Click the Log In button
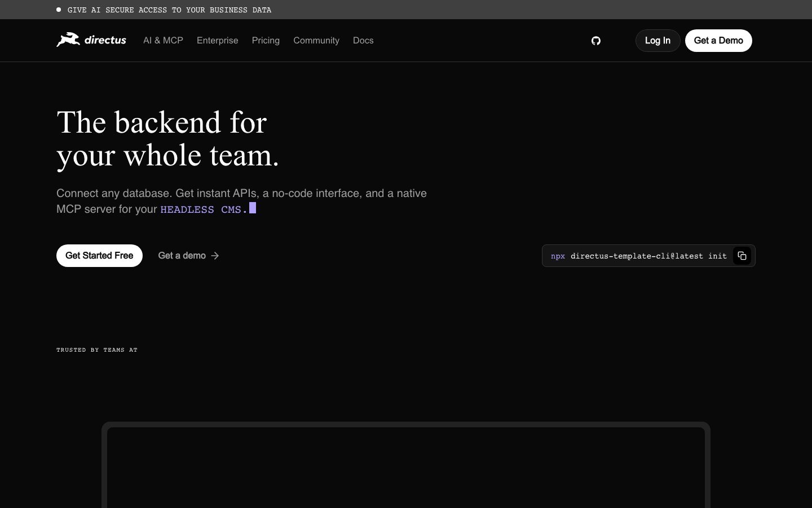The width and height of the screenshot is (812, 508). pos(657,41)
